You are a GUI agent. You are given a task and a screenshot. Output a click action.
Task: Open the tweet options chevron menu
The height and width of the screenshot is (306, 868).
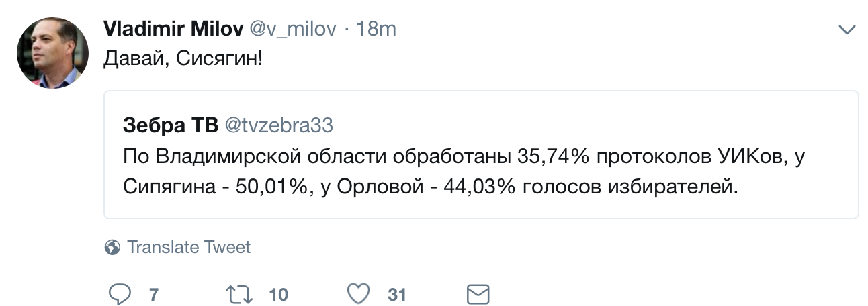pos(848,30)
